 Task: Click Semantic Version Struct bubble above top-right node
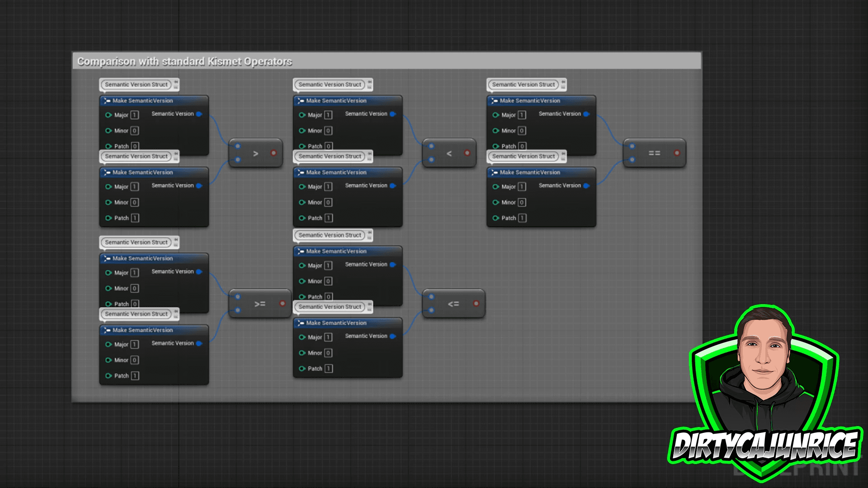523,84
